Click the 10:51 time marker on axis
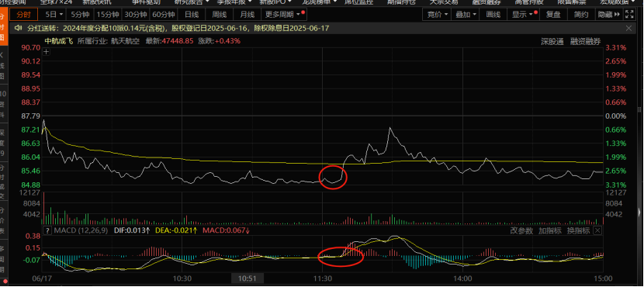Screen dimensions: 644x287 click(x=248, y=278)
